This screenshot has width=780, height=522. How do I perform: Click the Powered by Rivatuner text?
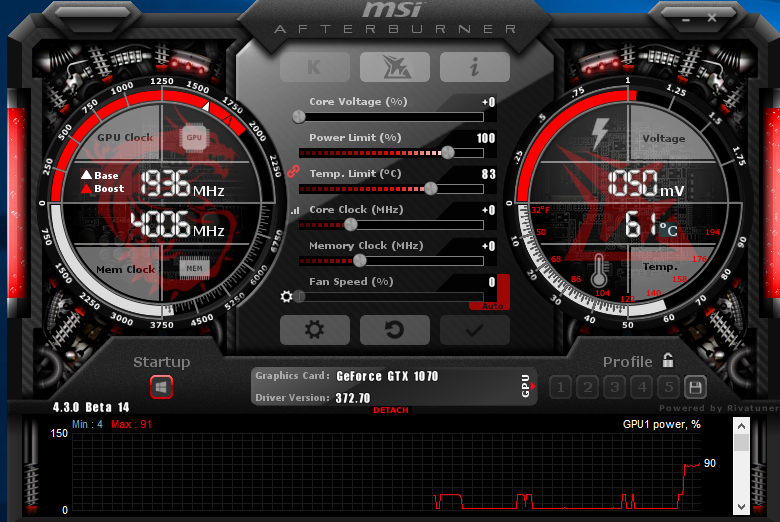[x=719, y=408]
